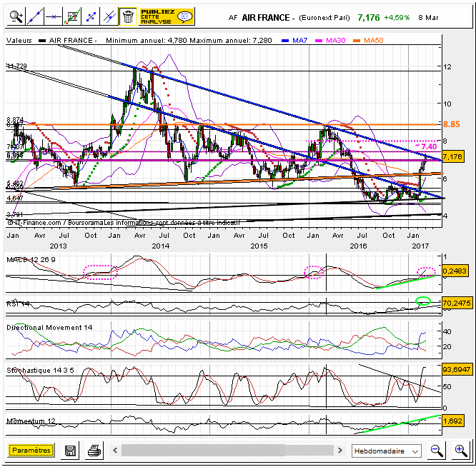Click the 2016 year label on time axis
This screenshot has height=467, width=476.
tap(359, 246)
